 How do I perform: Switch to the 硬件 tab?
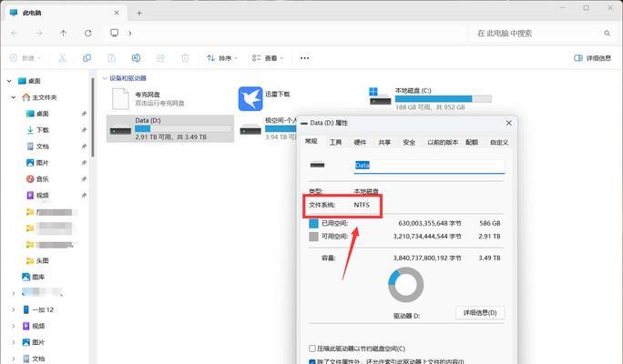(360, 142)
